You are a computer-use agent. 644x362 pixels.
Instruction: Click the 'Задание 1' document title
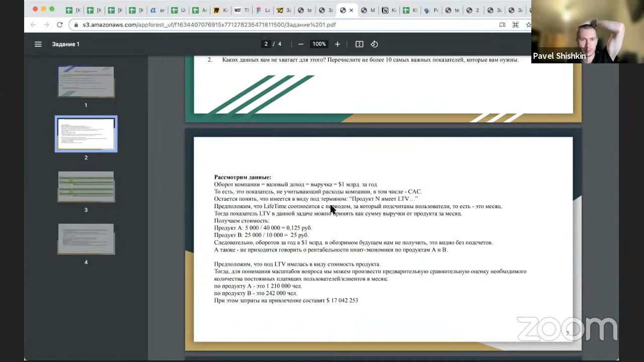pyautogui.click(x=66, y=44)
